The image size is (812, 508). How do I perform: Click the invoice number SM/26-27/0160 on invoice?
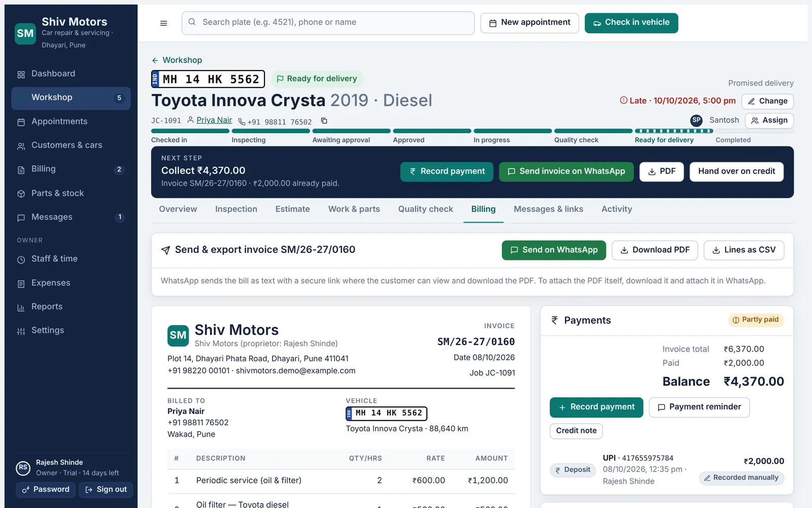coord(476,342)
